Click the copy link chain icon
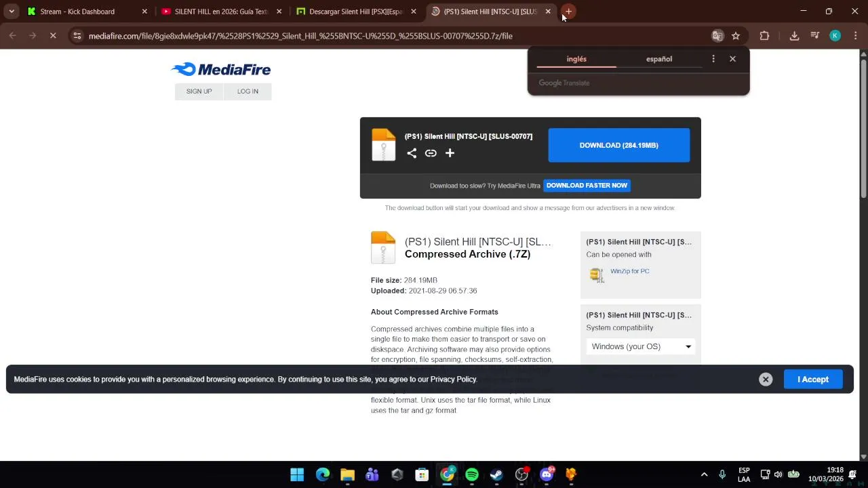Screen dimensions: 868x488 (x=431, y=153)
